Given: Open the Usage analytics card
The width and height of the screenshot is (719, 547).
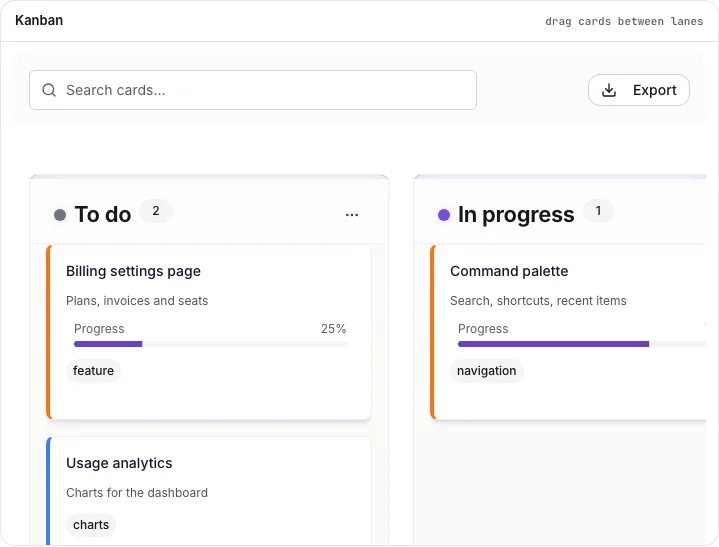Looking at the screenshot, I should coord(209,492).
